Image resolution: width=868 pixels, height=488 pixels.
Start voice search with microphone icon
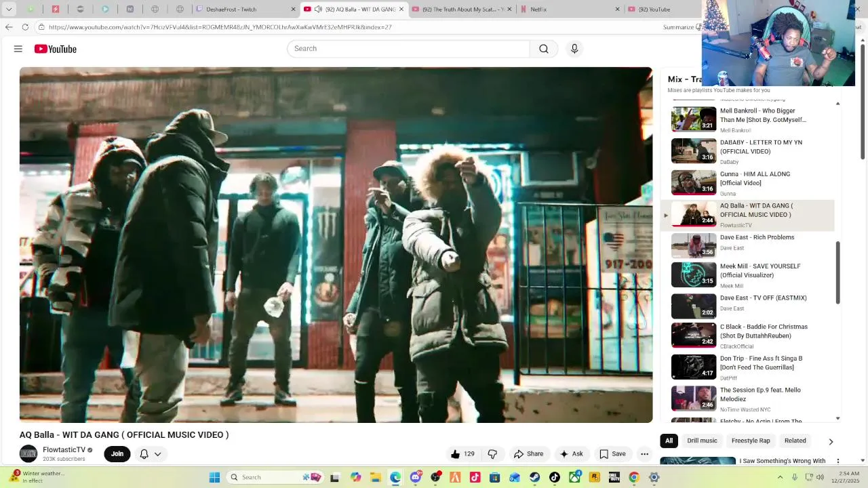[574, 49]
